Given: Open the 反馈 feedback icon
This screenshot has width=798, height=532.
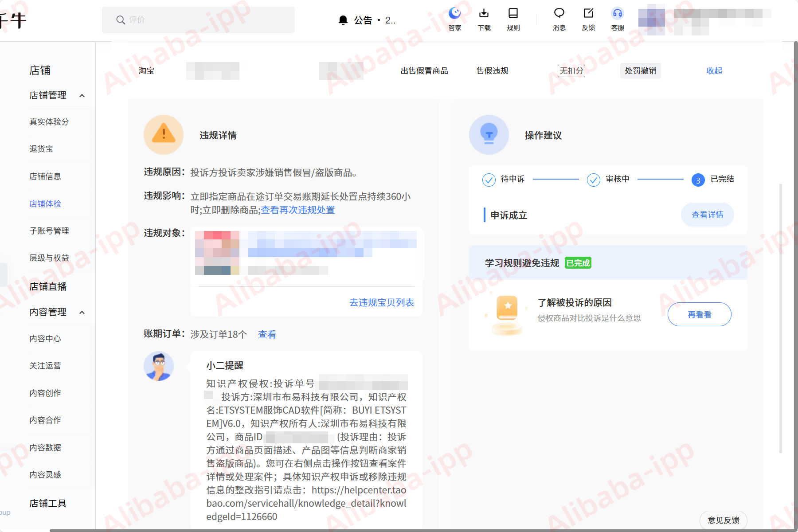Looking at the screenshot, I should click(x=588, y=19).
